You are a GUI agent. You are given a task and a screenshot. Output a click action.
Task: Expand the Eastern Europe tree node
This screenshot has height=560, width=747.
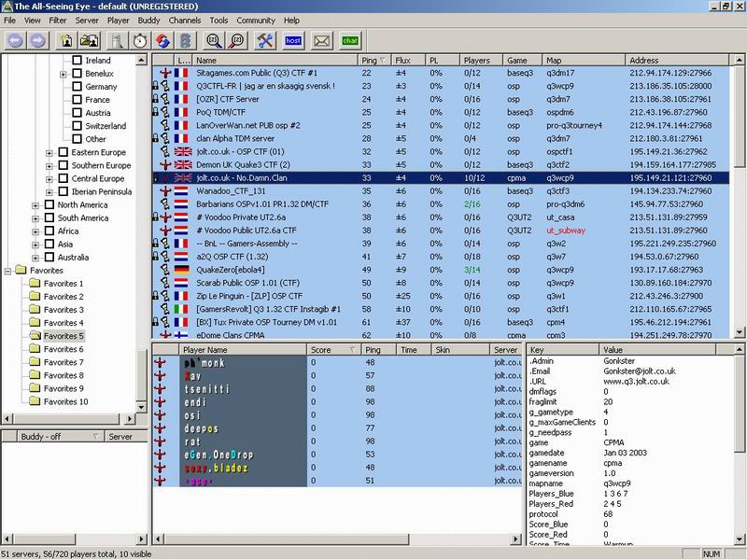49,153
